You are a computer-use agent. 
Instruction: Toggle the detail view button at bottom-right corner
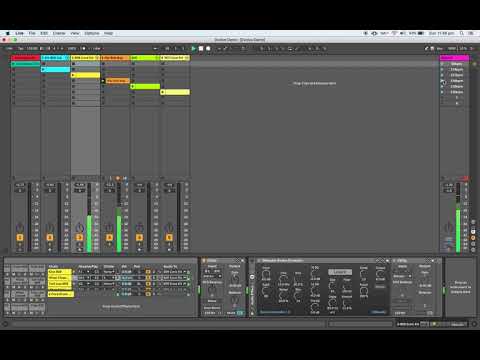473,324
